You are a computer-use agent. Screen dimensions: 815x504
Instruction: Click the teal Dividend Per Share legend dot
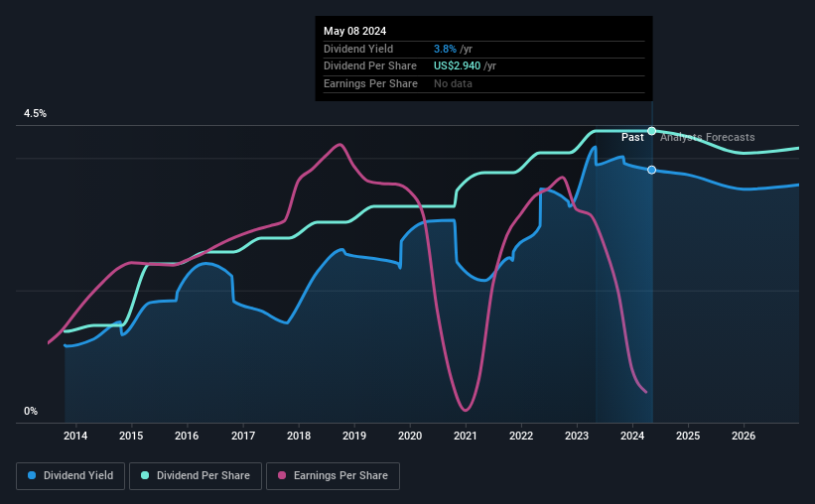[145, 475]
